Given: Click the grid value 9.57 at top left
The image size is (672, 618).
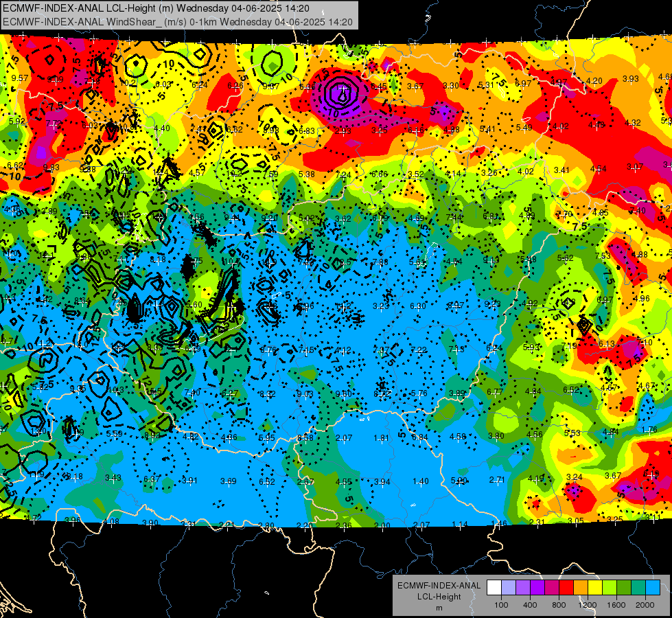Looking at the screenshot, I should [x=20, y=78].
